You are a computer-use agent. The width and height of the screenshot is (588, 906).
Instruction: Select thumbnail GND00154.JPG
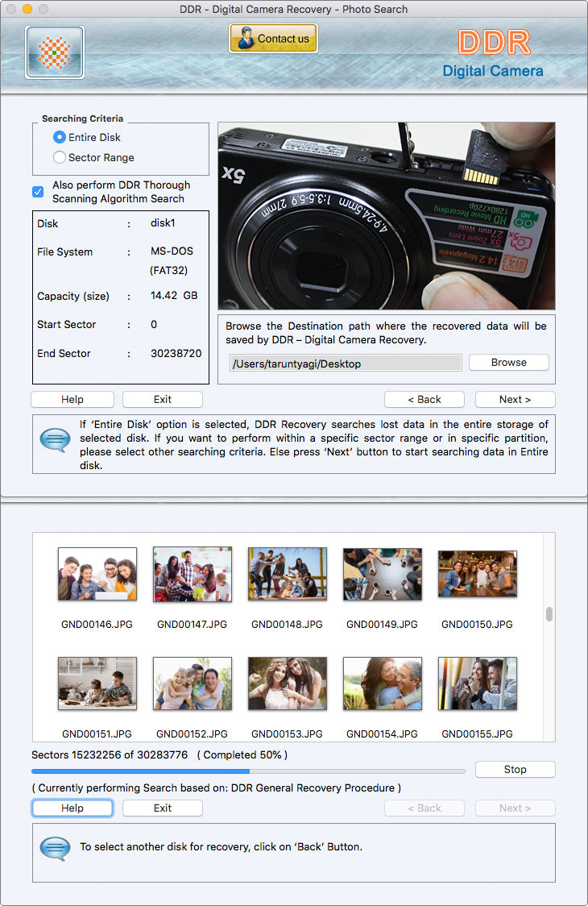coord(383,684)
